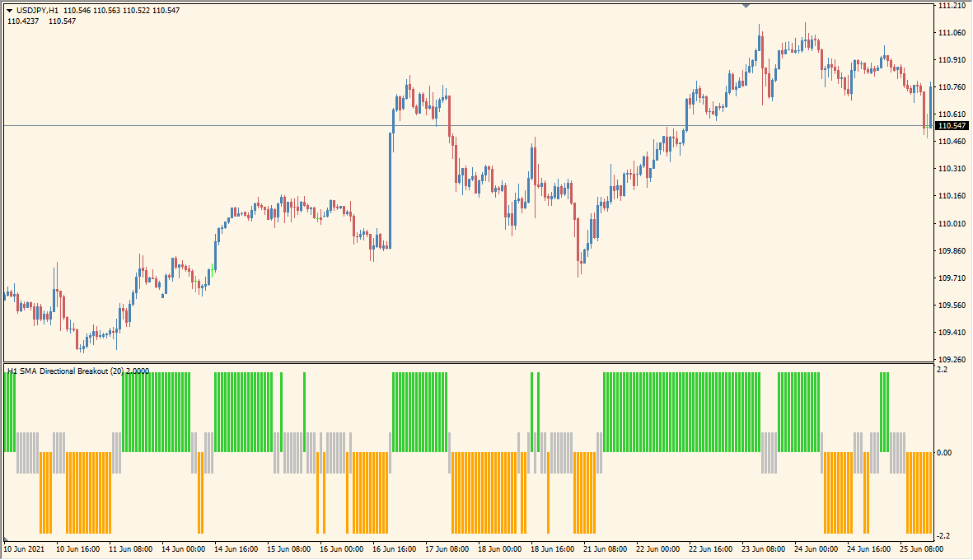The image size is (973, 560).
Task: Click the 111.060 price axis label
Action: pos(952,33)
